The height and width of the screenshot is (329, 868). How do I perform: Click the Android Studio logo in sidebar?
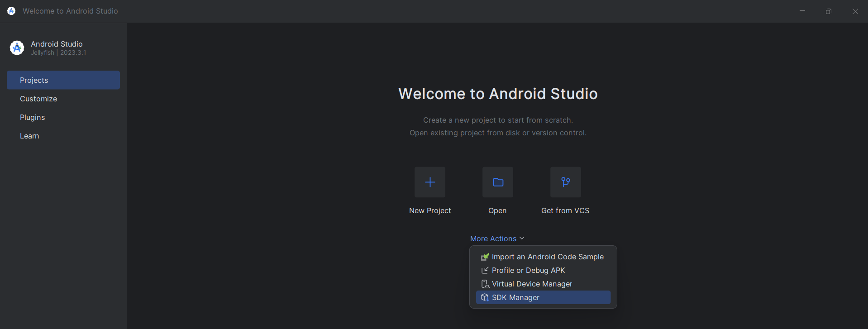coord(17,48)
